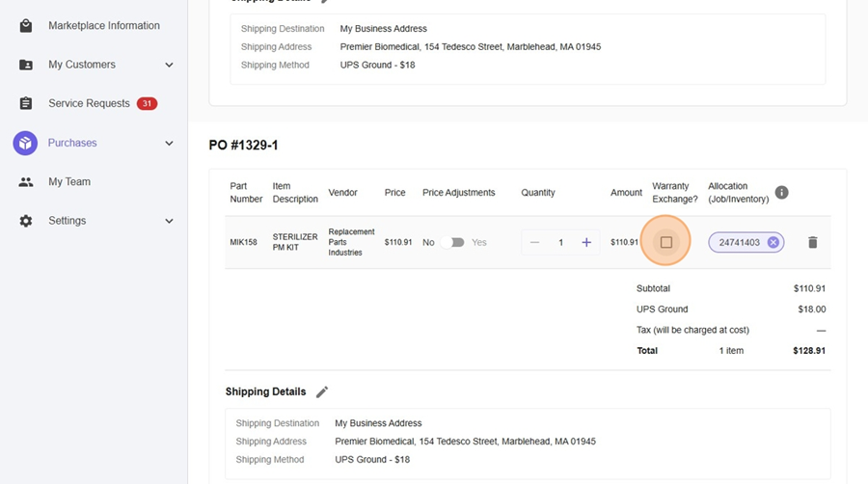868x484 pixels.
Task: Click the info icon beside Allocation header
Action: 781,193
